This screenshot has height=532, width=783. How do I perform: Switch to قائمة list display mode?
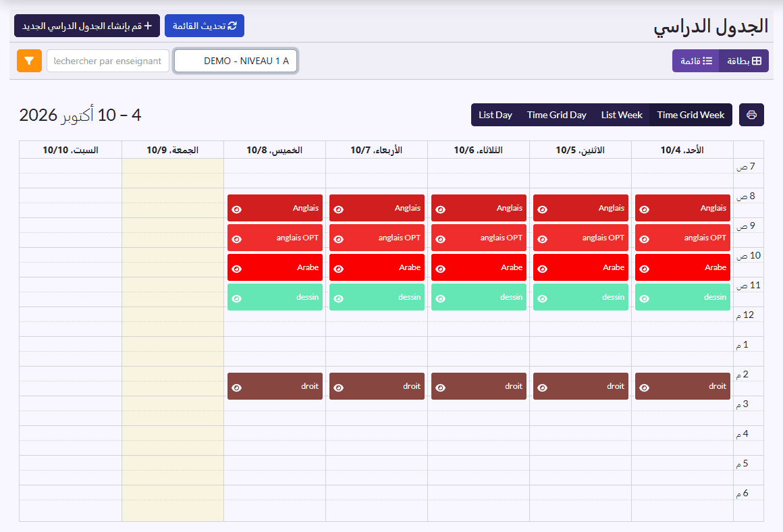click(696, 61)
